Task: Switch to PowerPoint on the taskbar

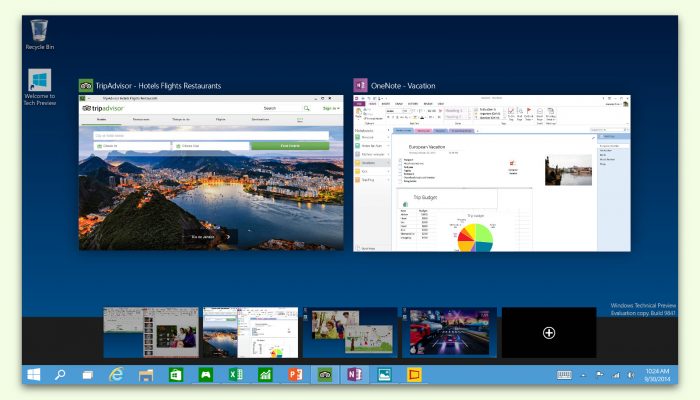Action: pyautogui.click(x=295, y=375)
